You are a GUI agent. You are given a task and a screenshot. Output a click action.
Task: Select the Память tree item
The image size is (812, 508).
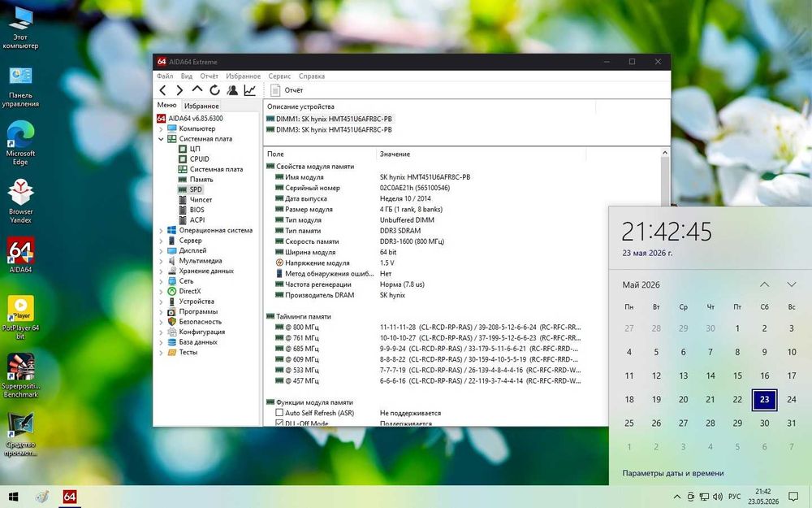tap(201, 180)
